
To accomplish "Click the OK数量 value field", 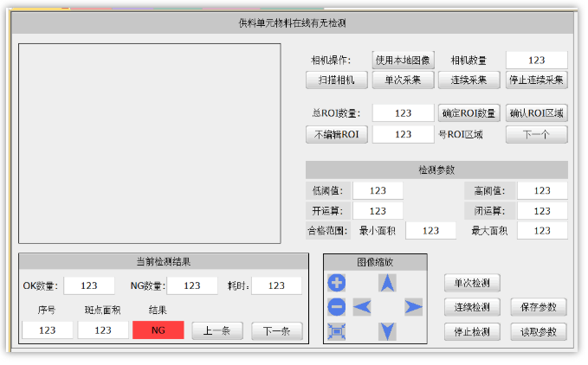I will (x=89, y=286).
